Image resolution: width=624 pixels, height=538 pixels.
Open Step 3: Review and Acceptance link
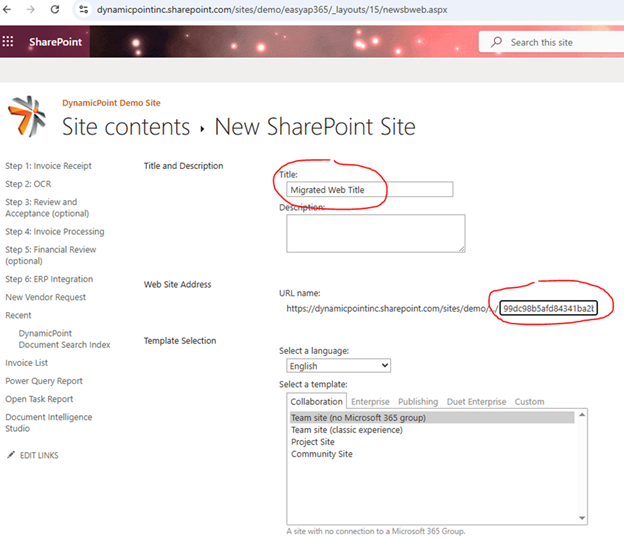tap(47, 208)
